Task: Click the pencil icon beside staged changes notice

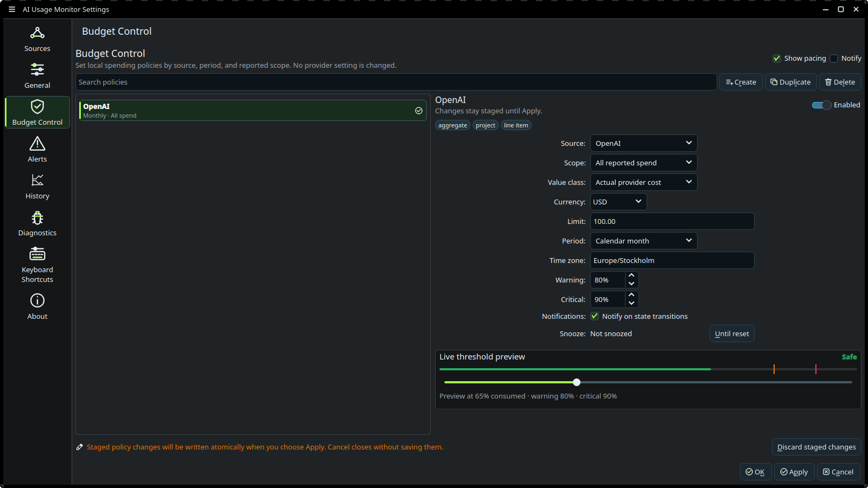Action: 80,447
